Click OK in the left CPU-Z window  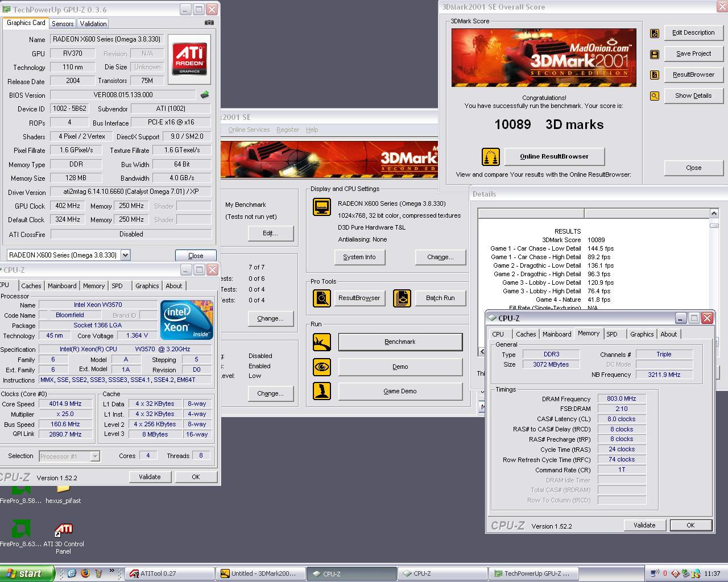tap(196, 477)
